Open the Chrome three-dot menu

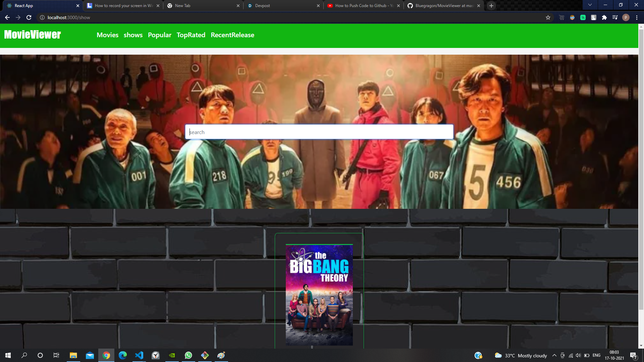tap(637, 17)
